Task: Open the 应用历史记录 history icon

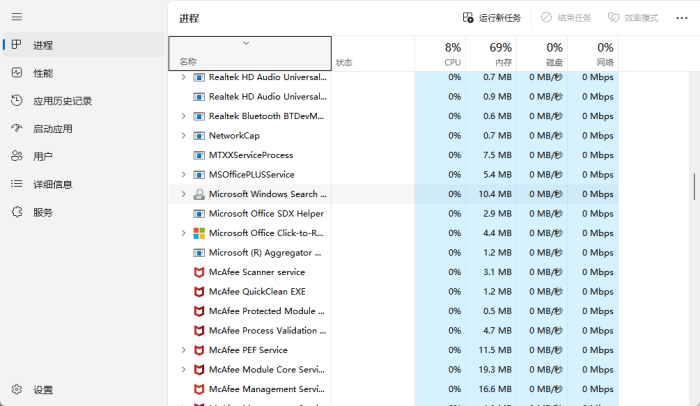Action: point(17,100)
